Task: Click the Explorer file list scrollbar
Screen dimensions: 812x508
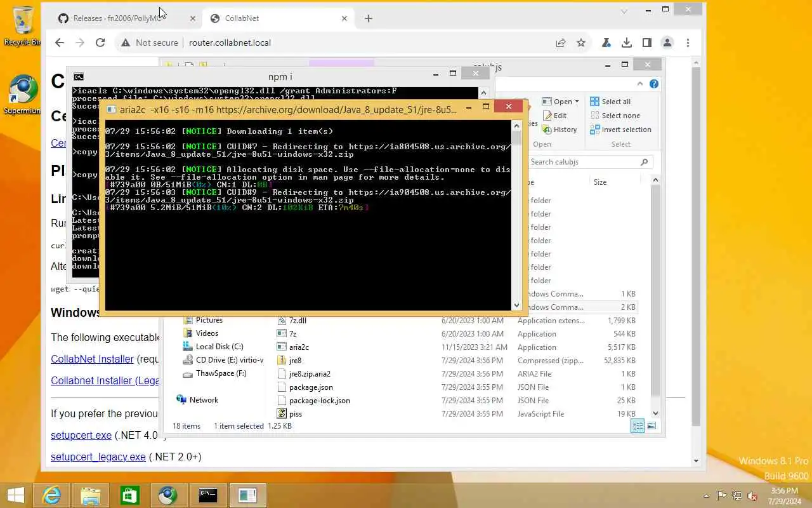Action: [x=655, y=297]
